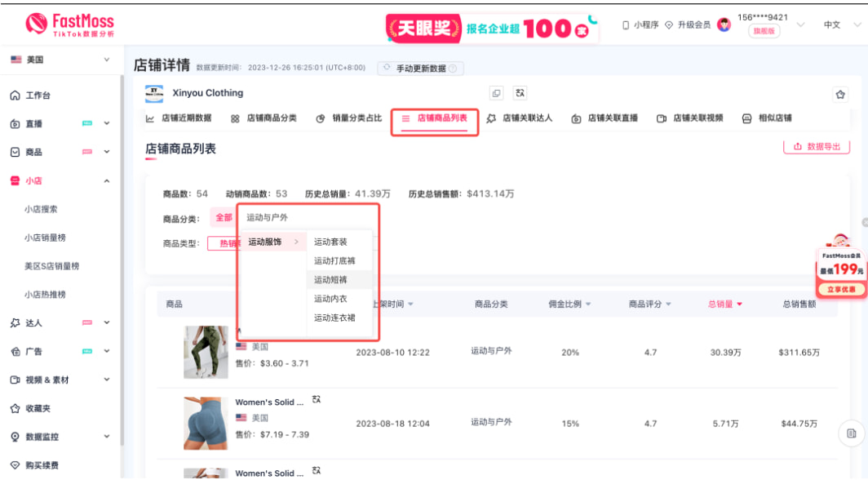Switch to the 销量分类占比 tab
The height and width of the screenshot is (480, 868).
tap(348, 118)
